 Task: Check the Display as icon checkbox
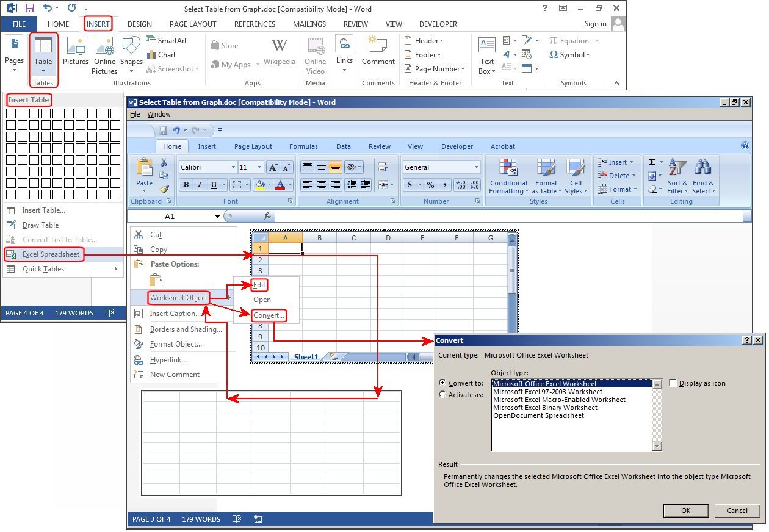click(673, 383)
